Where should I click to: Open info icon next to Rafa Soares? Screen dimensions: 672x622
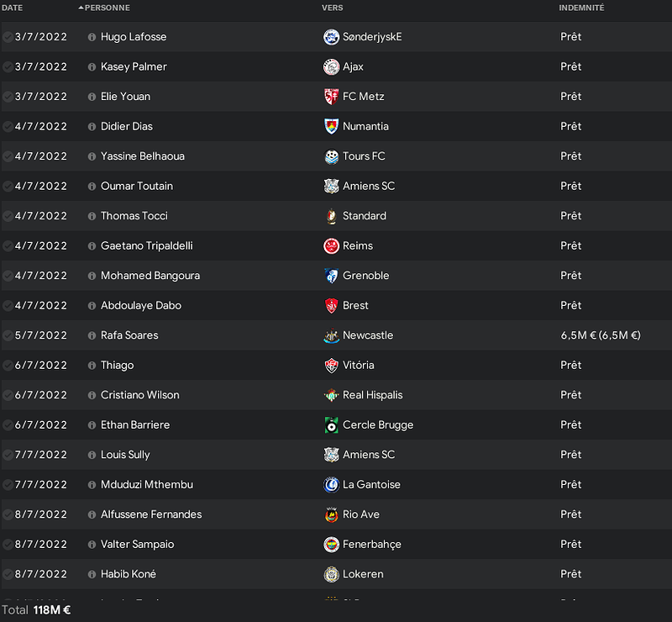pyautogui.click(x=92, y=336)
